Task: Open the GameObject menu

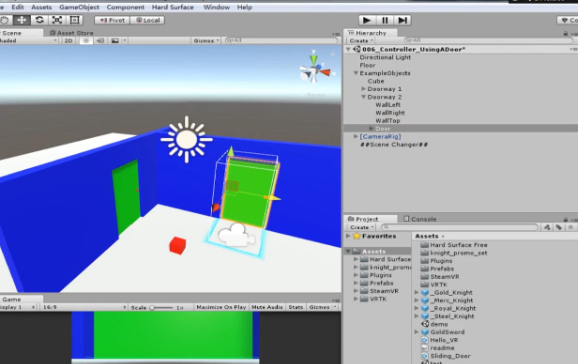Action: [79, 7]
